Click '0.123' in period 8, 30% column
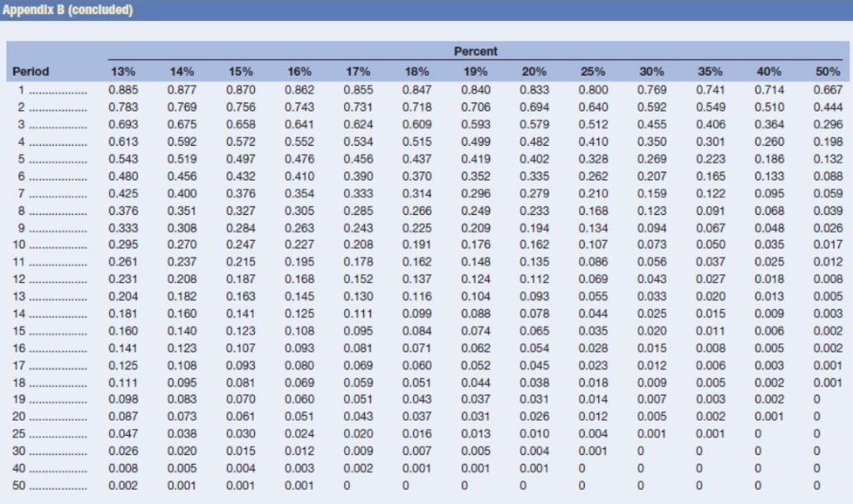The width and height of the screenshot is (853, 504). point(651,211)
